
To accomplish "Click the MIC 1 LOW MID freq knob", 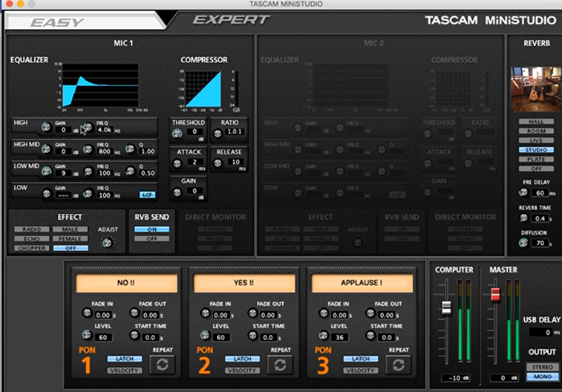I will (88, 171).
